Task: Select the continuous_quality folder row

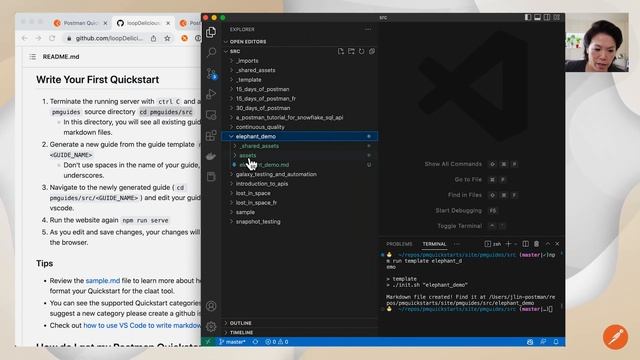Action: point(300,127)
